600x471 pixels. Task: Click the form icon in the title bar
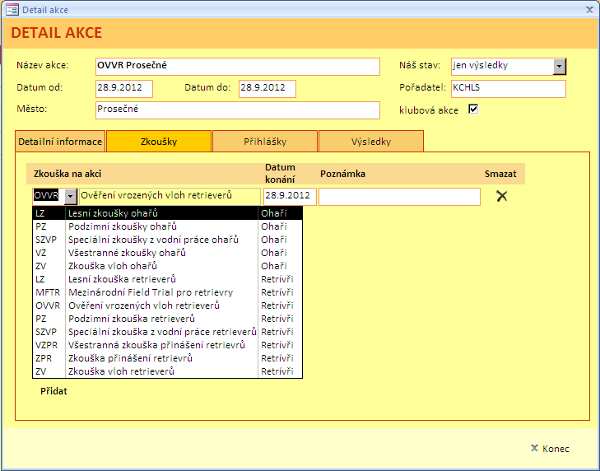(12, 10)
